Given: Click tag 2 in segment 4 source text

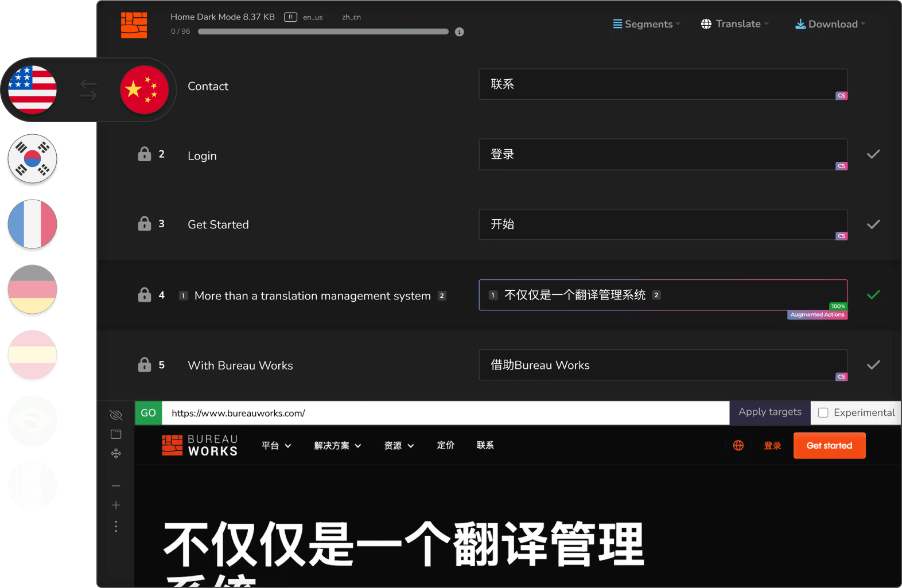Looking at the screenshot, I should (x=442, y=296).
